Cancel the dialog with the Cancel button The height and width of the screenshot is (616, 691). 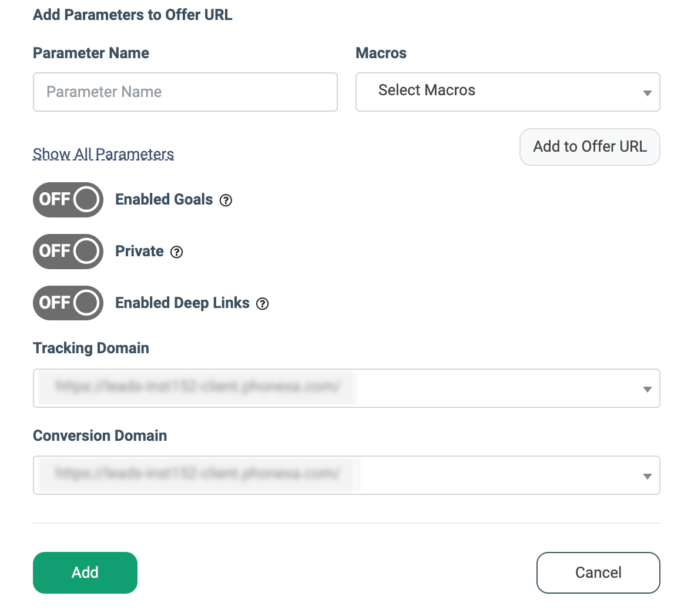[598, 573]
